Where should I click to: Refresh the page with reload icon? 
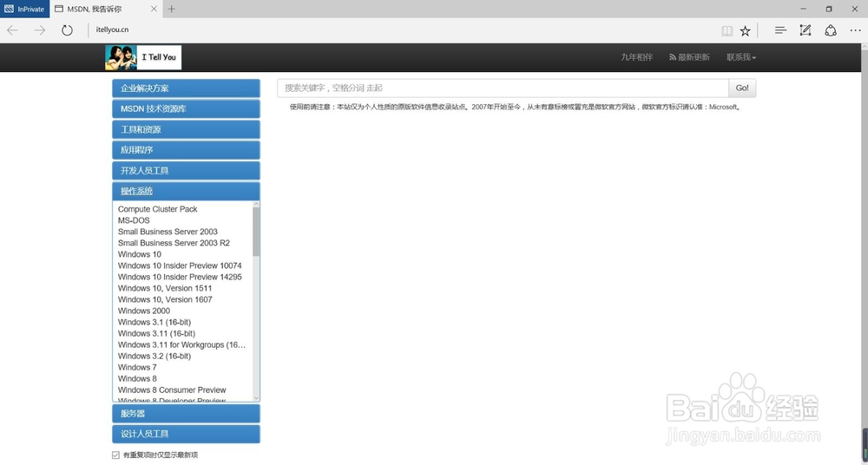click(x=67, y=30)
